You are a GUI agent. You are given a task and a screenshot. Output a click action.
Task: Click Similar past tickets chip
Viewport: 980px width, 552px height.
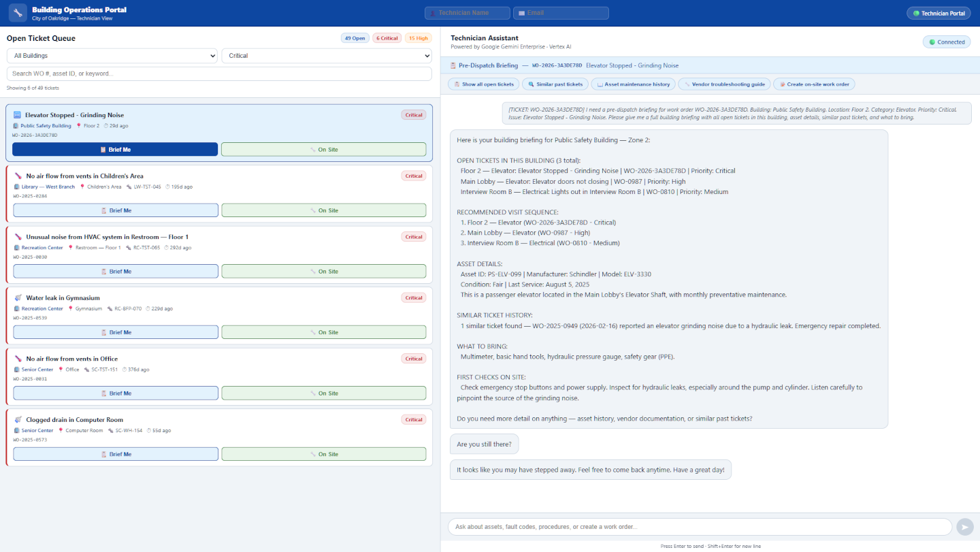555,84
